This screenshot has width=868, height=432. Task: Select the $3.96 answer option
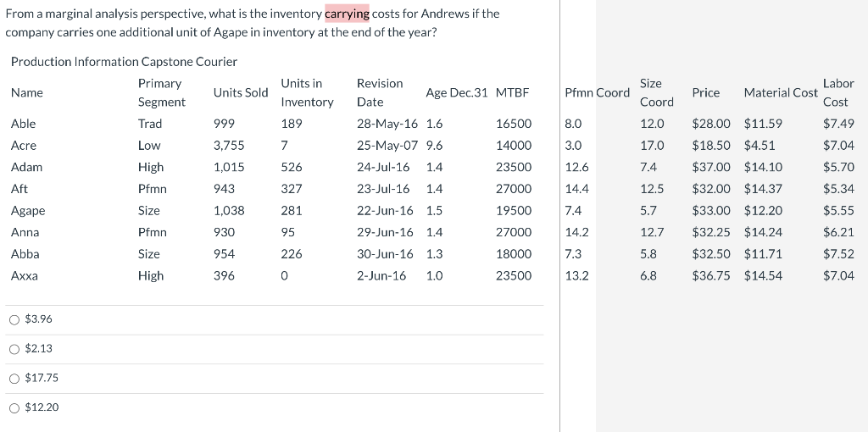click(x=14, y=319)
